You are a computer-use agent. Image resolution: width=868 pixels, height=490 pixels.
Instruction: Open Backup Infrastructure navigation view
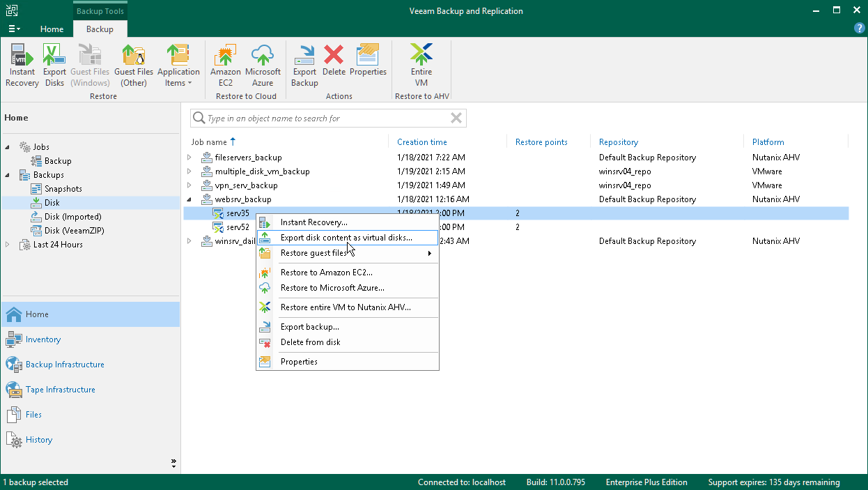tap(90, 365)
